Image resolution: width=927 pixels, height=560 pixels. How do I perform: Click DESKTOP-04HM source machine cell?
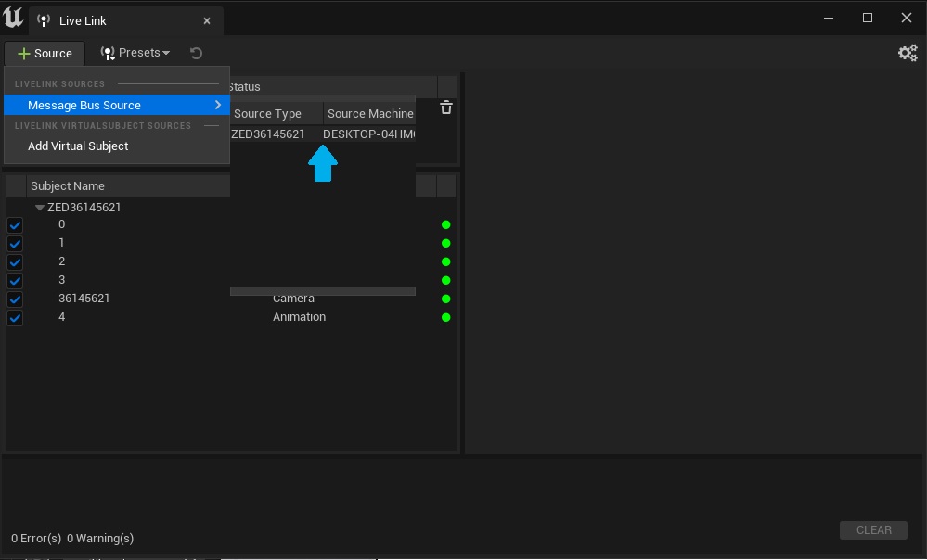coord(369,134)
